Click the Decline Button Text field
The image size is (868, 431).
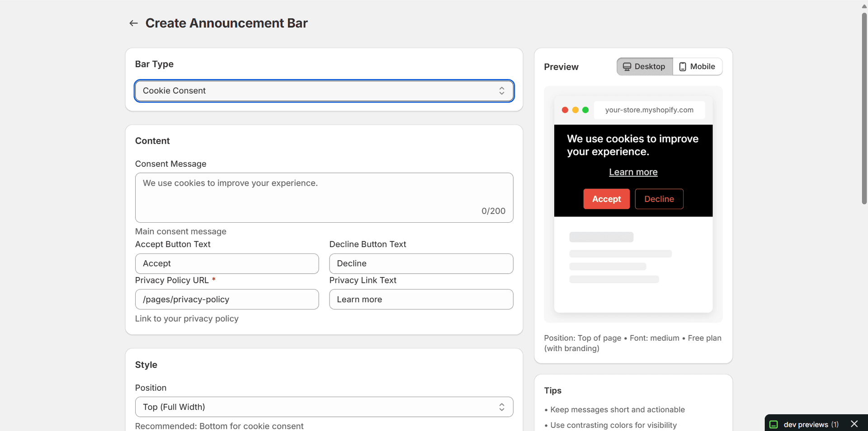pos(420,263)
